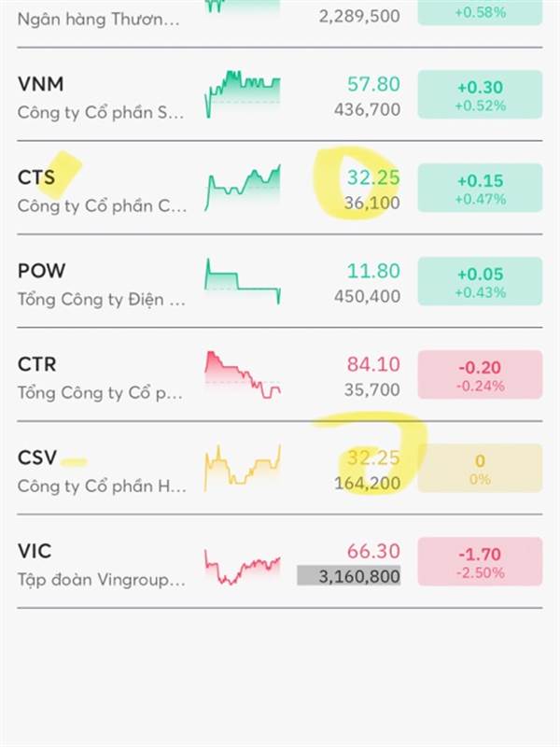Viewport: 560px width, 747px height.
Task: Tap the CTR -0.20 change badge
Action: 480,374
